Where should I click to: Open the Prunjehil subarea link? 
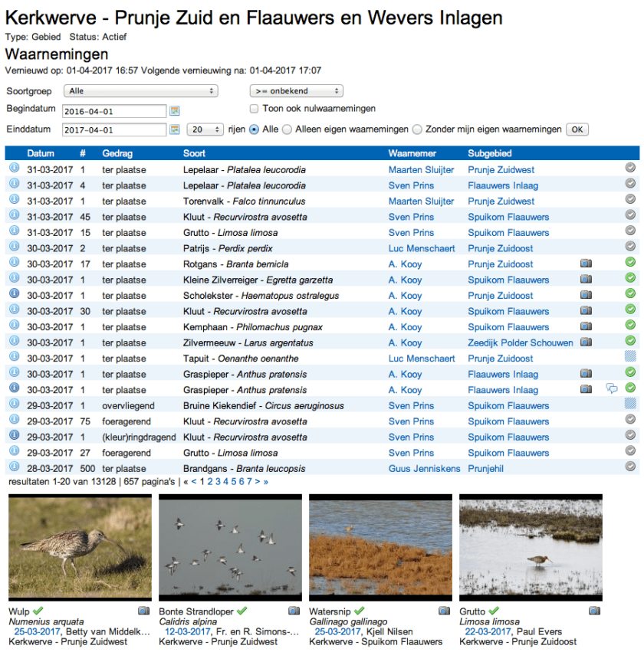[x=485, y=469]
